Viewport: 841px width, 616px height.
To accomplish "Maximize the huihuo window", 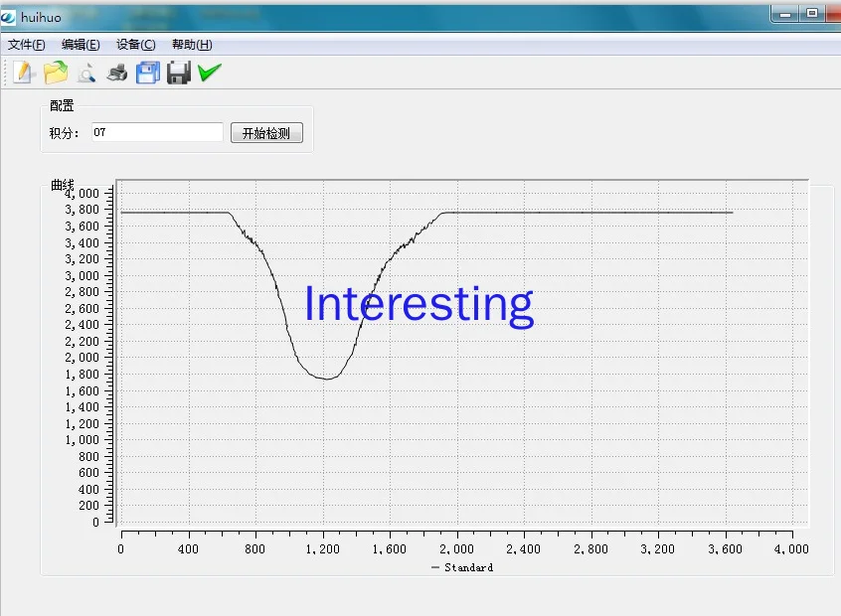I will pos(813,13).
